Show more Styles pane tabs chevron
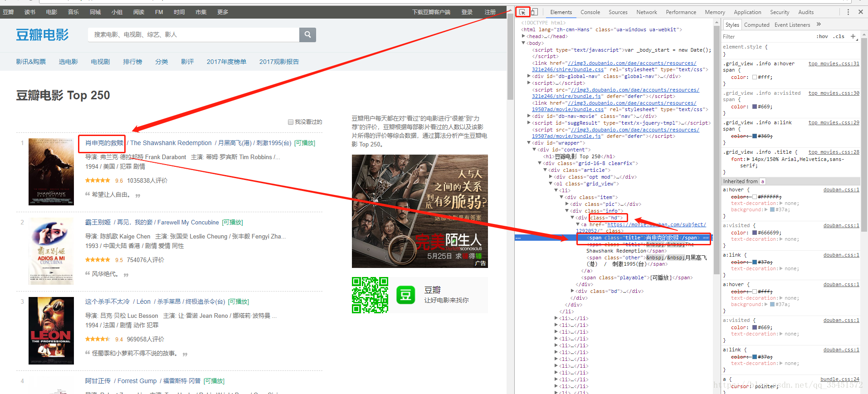Viewport: 868px width, 394px height. (819, 24)
